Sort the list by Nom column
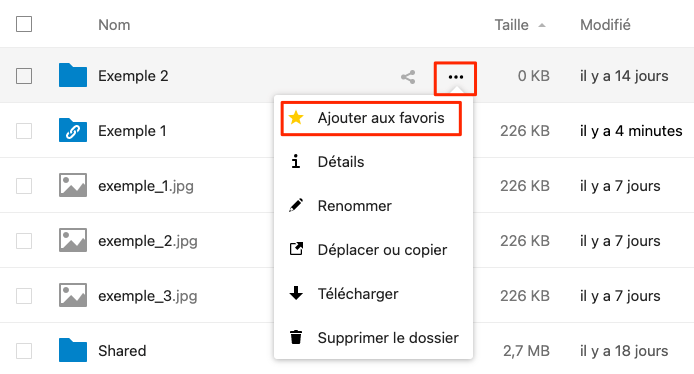Screen dimensions: 694x374 114,25
